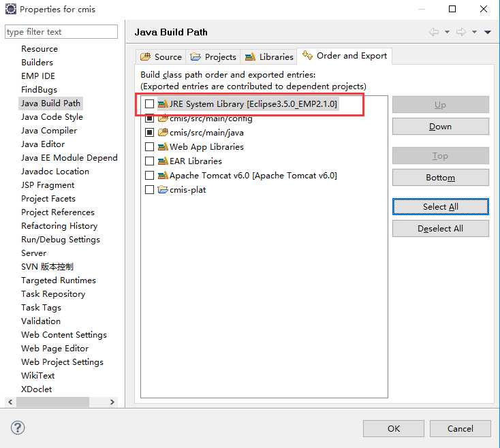Confirm with the OK button
This screenshot has width=500, height=448.
[394, 428]
